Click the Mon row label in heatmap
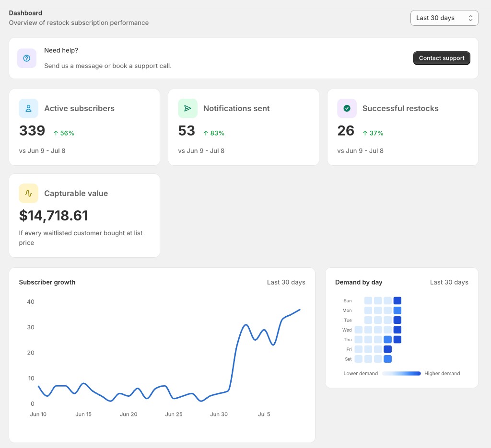The image size is (491, 448). tap(347, 310)
